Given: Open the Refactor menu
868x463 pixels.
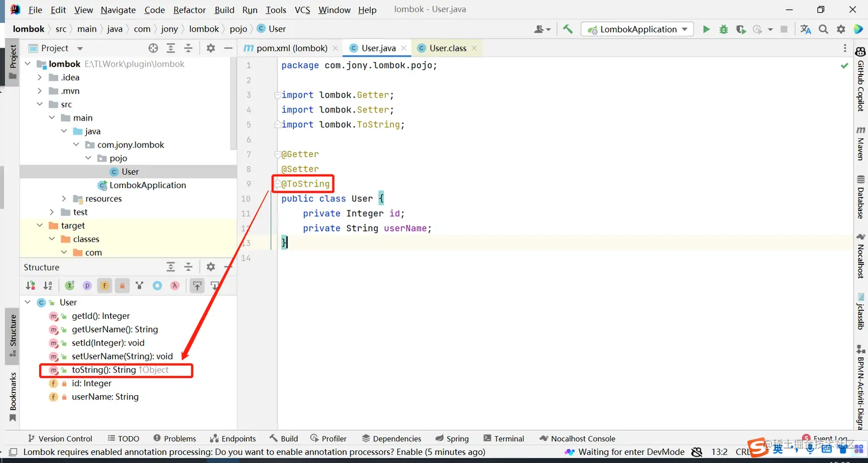Looking at the screenshot, I should point(189,10).
